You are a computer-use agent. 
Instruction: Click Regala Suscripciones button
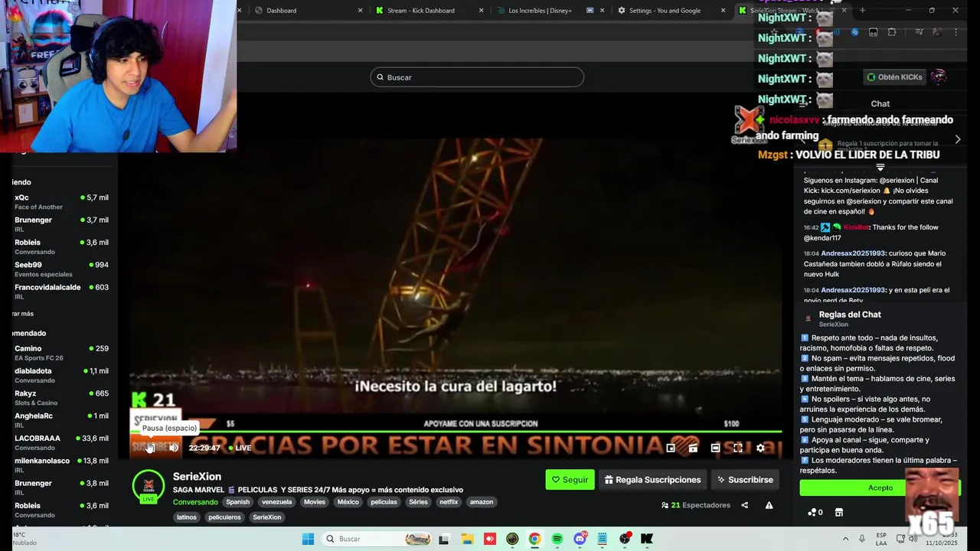click(x=652, y=480)
